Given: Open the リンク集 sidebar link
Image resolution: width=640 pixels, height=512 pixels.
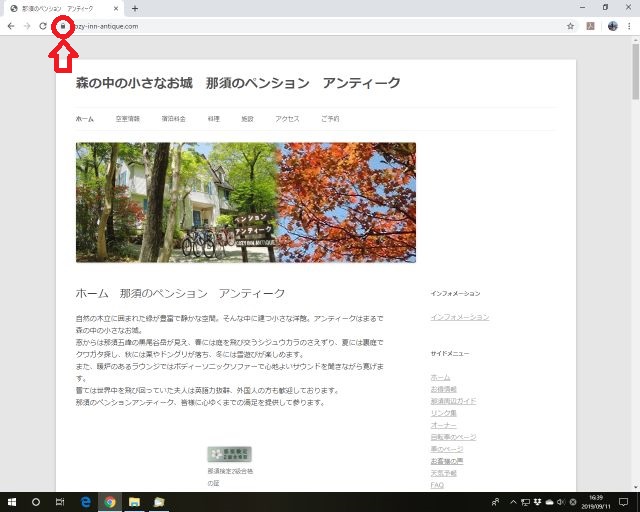Looking at the screenshot, I should tap(443, 413).
